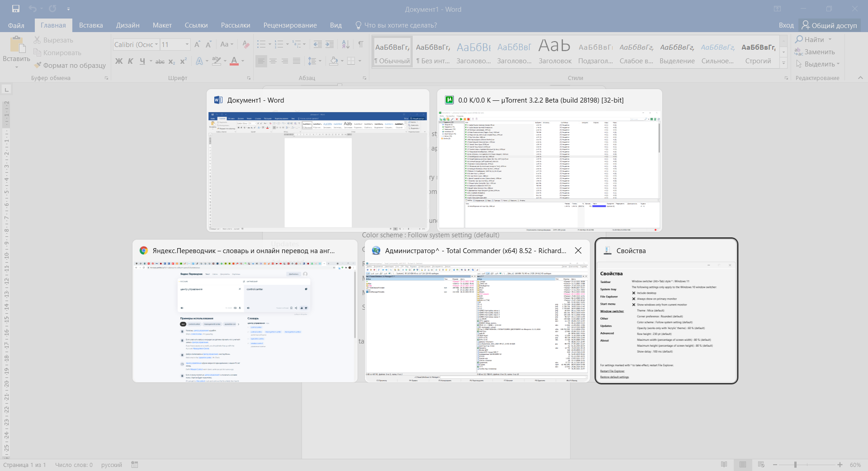The width and height of the screenshot is (868, 471).
Task: Click the Undo arrow in the quick access toolbar
Action: coord(33,9)
